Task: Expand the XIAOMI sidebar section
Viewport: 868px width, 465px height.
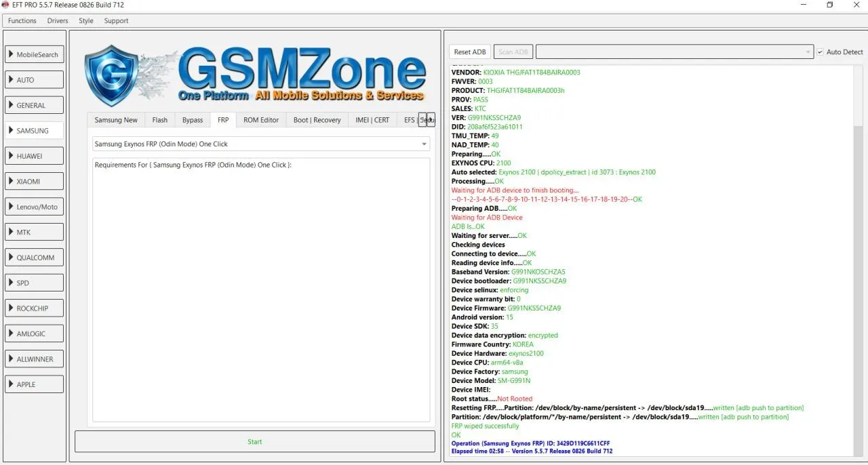Action: 35,182
